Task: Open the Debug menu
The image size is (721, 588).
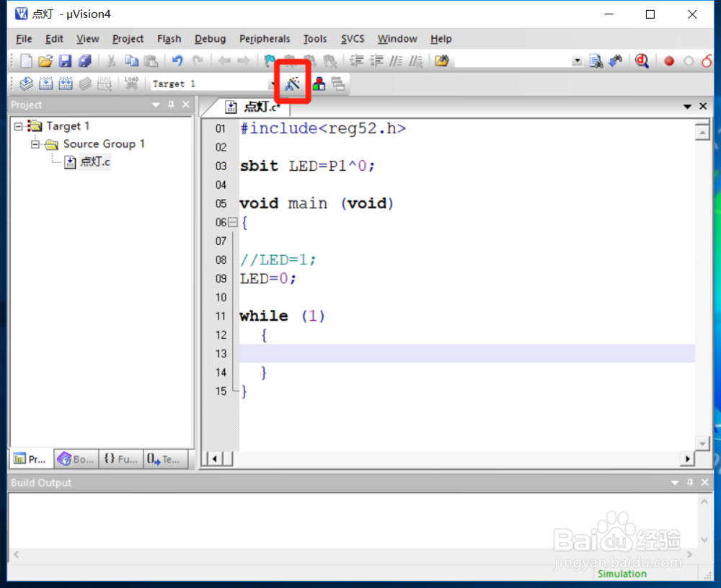Action: pyautogui.click(x=210, y=39)
